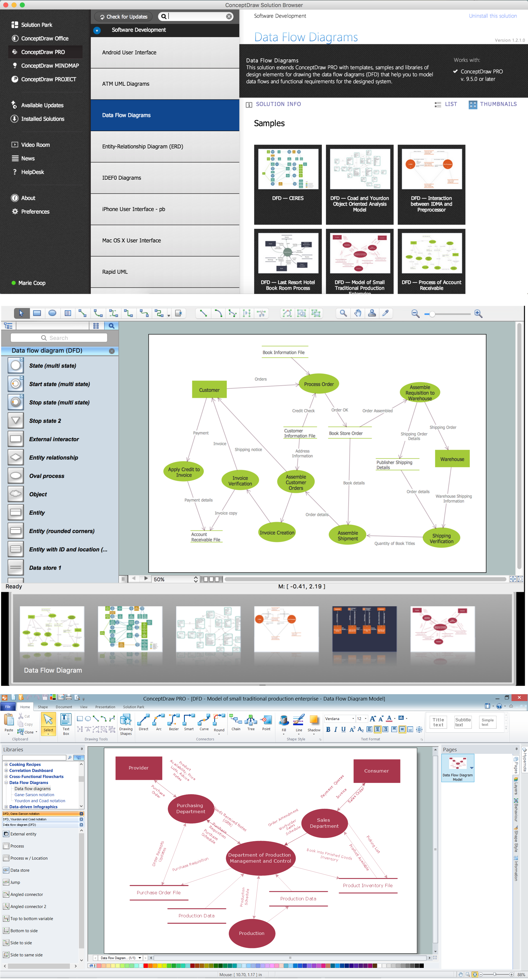
Task: Switch to the Presentation ribbon tab
Action: [x=105, y=707]
